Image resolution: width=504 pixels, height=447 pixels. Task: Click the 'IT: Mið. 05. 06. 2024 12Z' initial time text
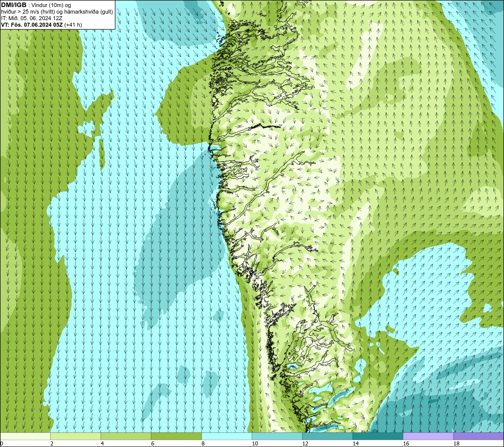tap(32, 18)
